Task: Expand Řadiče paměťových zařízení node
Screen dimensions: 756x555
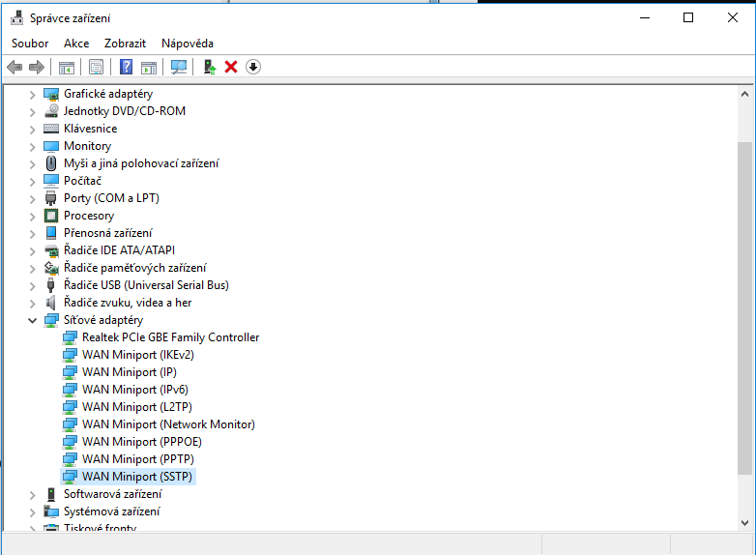Action: tap(32, 268)
